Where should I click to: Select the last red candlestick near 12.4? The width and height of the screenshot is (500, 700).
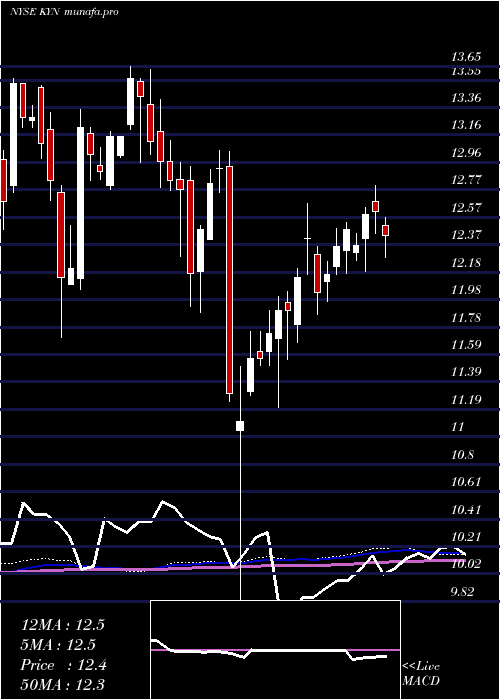coord(386,230)
